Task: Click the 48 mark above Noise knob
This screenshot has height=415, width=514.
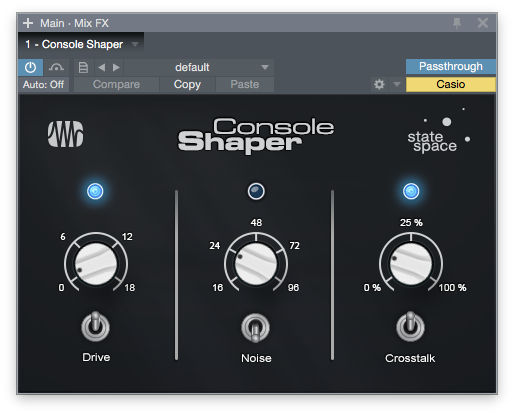Action: click(x=256, y=222)
